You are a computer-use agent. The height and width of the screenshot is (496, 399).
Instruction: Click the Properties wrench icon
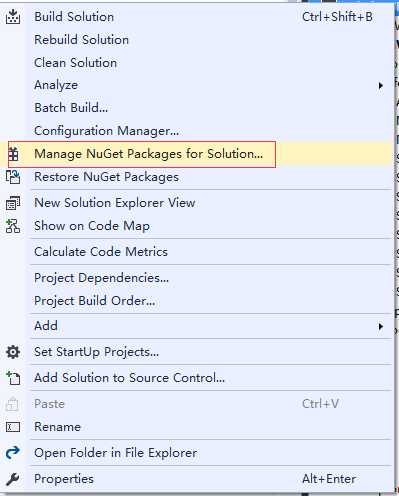(13, 479)
